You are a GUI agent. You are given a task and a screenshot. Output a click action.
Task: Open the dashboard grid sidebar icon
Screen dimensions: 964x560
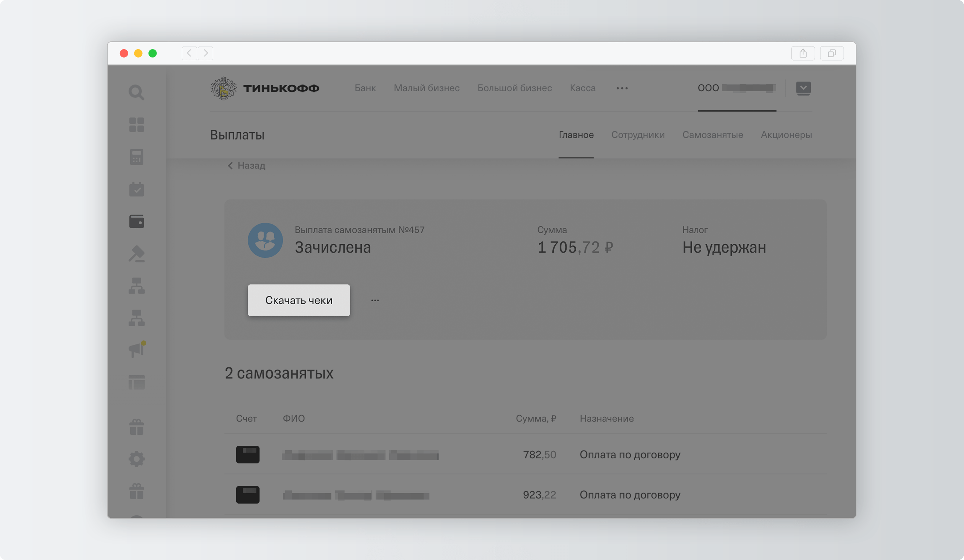(136, 125)
